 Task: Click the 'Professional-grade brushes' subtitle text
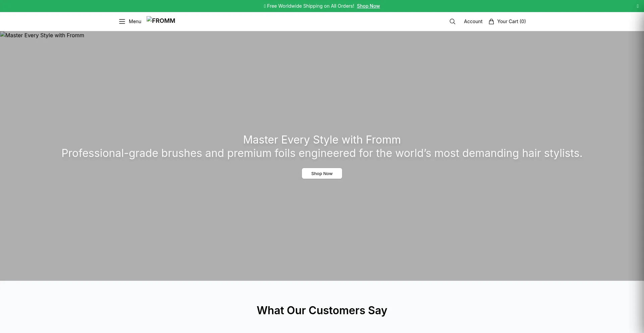[x=322, y=153]
